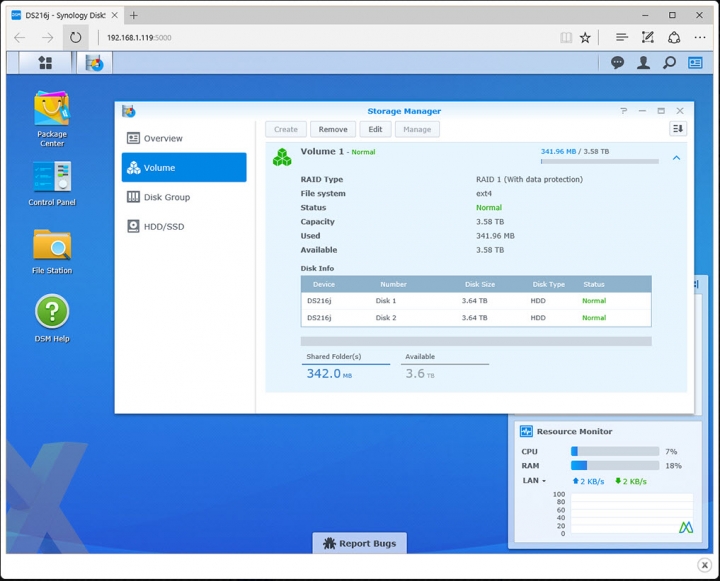Open browser Hub lines icon
Viewport: 720px width, 581px height.
point(622,38)
